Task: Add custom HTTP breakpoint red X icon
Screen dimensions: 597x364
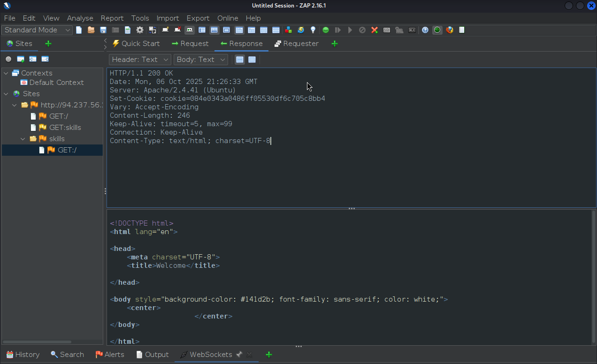Action: (375, 30)
